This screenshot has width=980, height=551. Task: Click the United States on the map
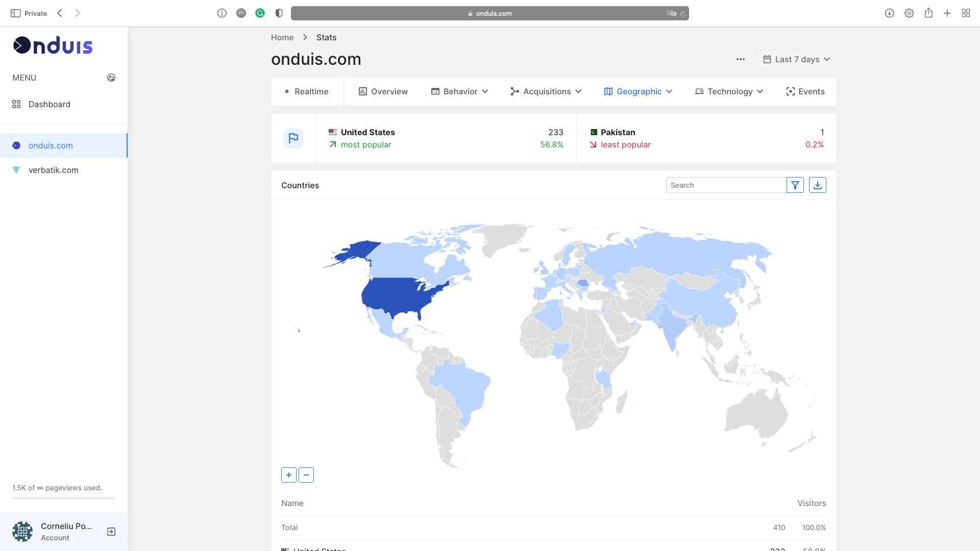(x=398, y=295)
